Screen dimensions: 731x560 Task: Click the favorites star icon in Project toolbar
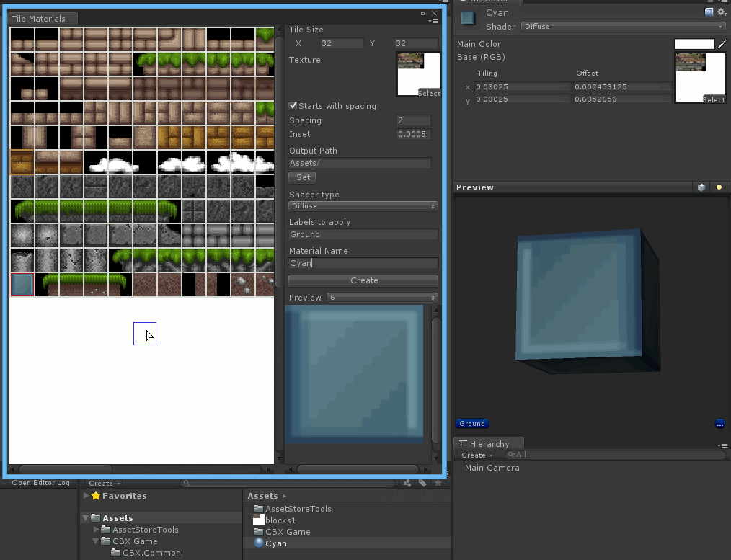pyautogui.click(x=438, y=483)
